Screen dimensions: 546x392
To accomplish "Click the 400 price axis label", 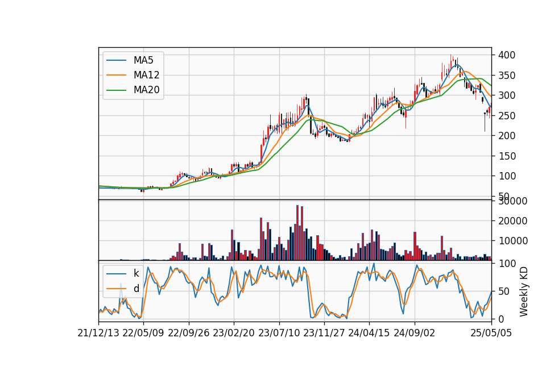I will click(507, 55).
